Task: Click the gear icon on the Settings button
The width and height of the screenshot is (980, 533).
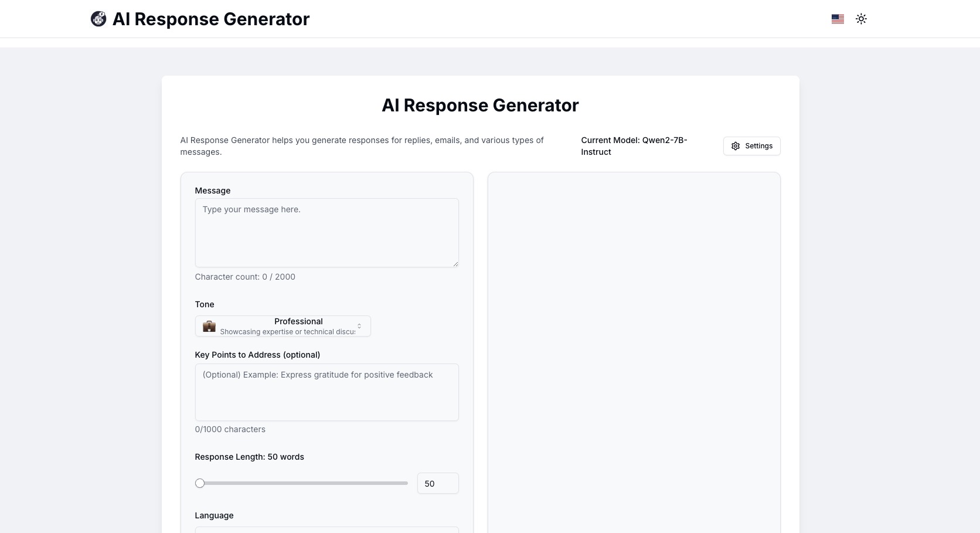Action: (736, 146)
